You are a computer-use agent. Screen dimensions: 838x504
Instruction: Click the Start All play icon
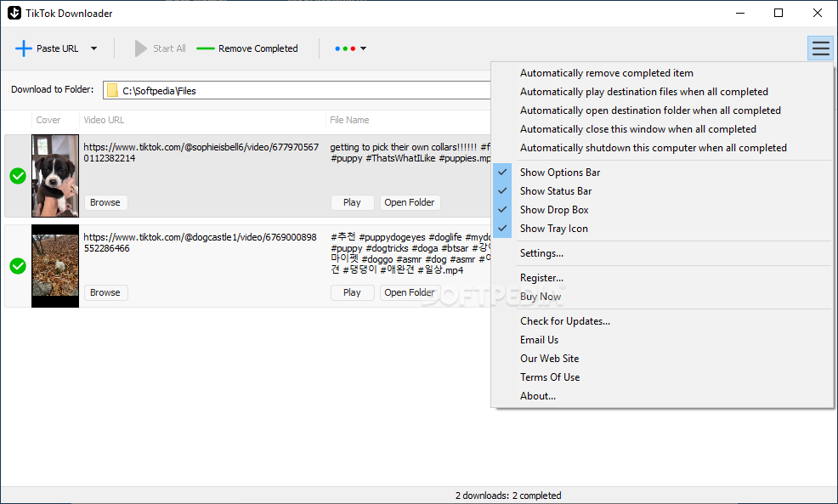coord(140,48)
